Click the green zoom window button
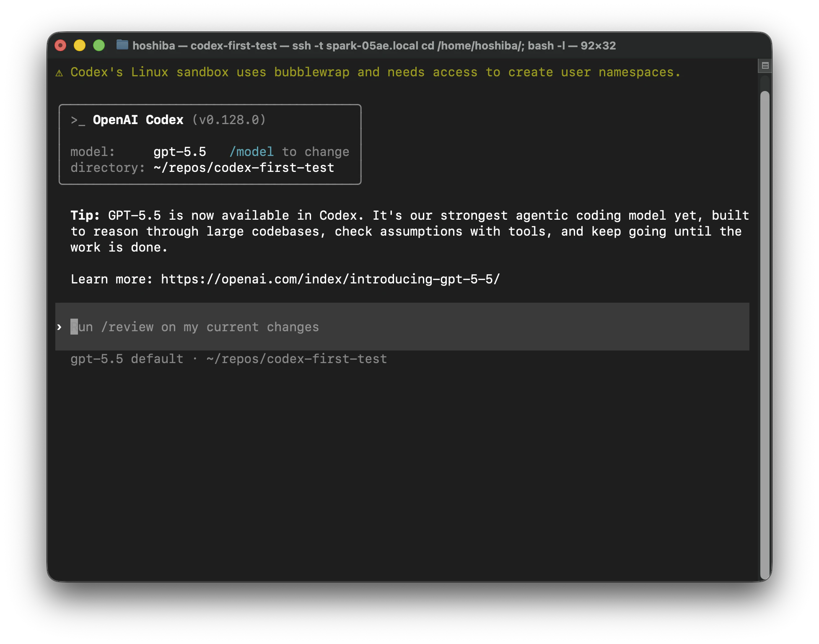This screenshot has width=819, height=644. 99,45
